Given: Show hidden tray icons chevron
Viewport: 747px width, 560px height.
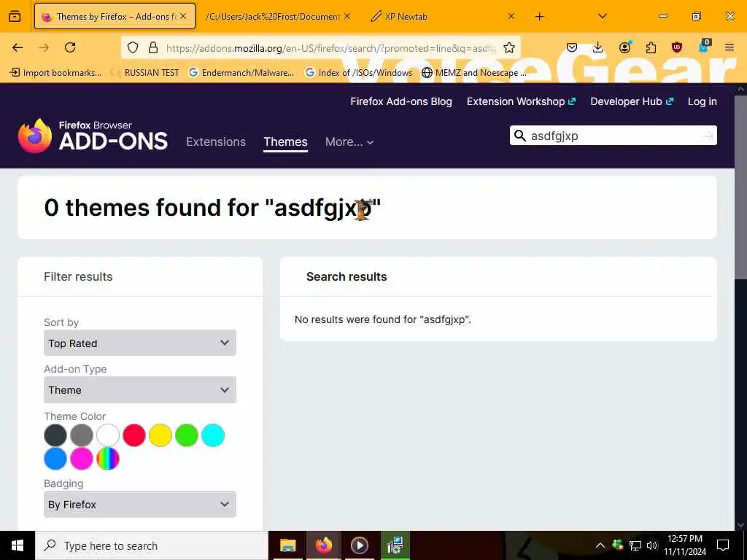Looking at the screenshot, I should coord(600,545).
